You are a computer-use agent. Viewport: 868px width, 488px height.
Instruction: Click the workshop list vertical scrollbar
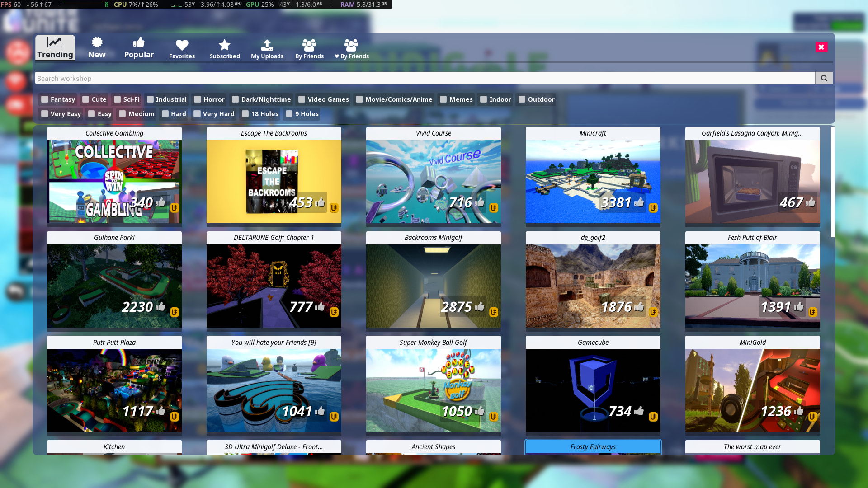833,182
